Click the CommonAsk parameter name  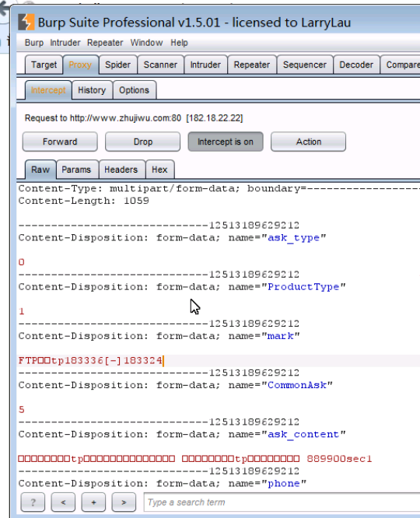[297, 385]
